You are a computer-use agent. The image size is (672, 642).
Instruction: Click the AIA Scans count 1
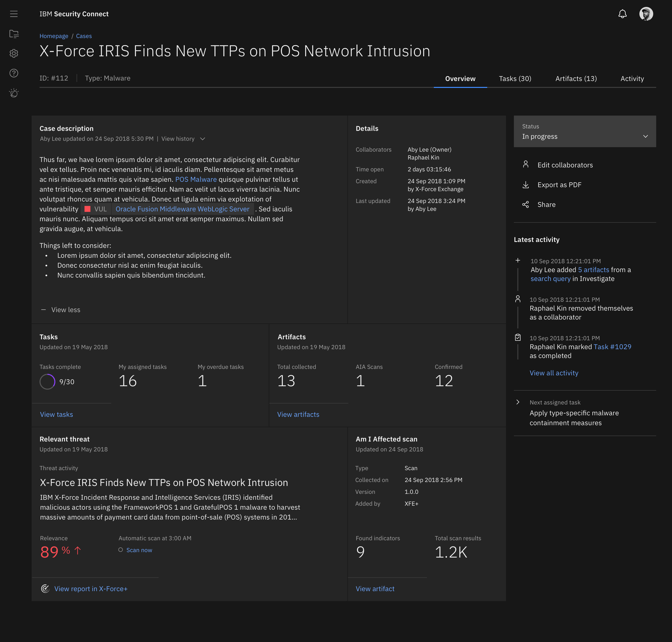360,381
